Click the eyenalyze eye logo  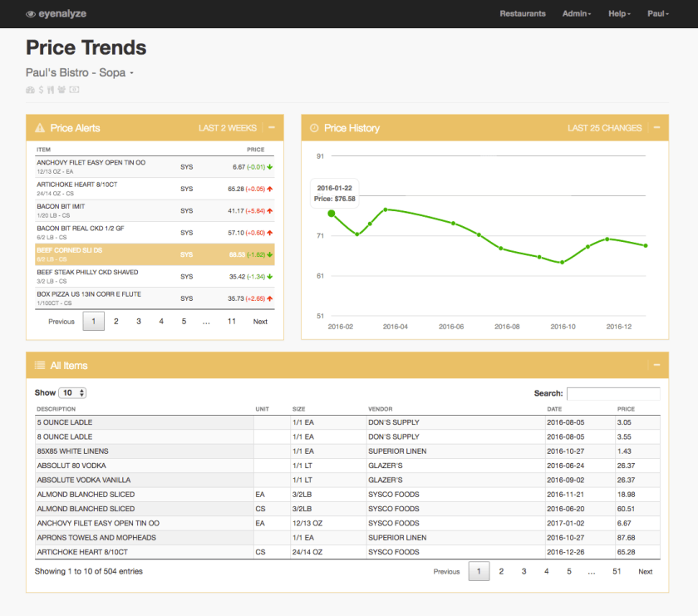(30, 13)
